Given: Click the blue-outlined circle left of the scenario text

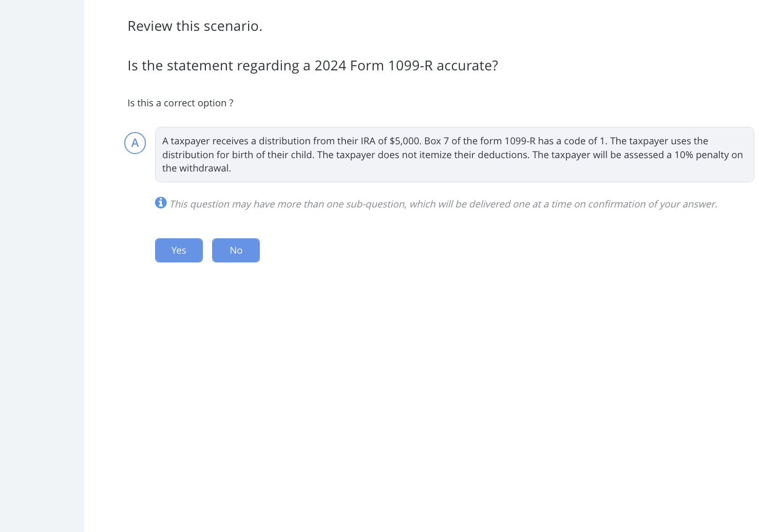Looking at the screenshot, I should coord(135,143).
